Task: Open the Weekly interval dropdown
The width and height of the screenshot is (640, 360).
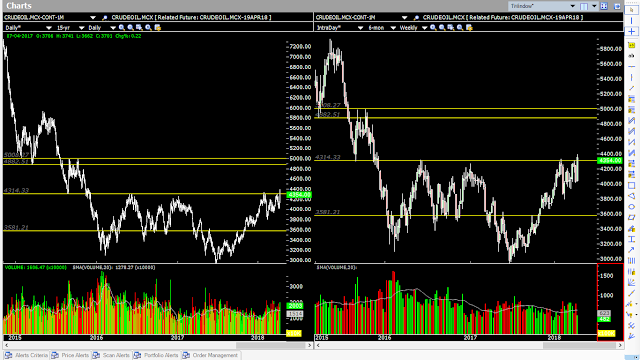Action: 424,28
